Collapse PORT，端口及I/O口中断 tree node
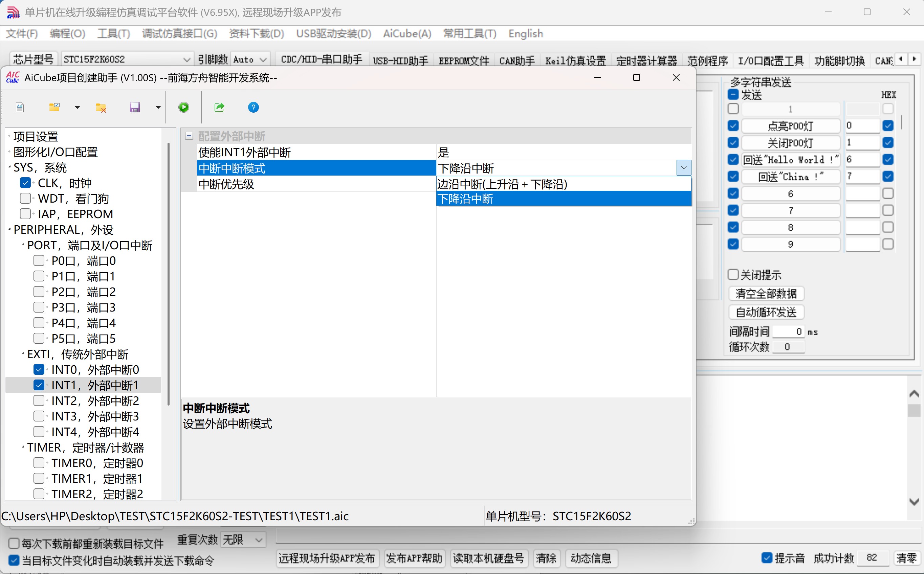 (x=23, y=245)
